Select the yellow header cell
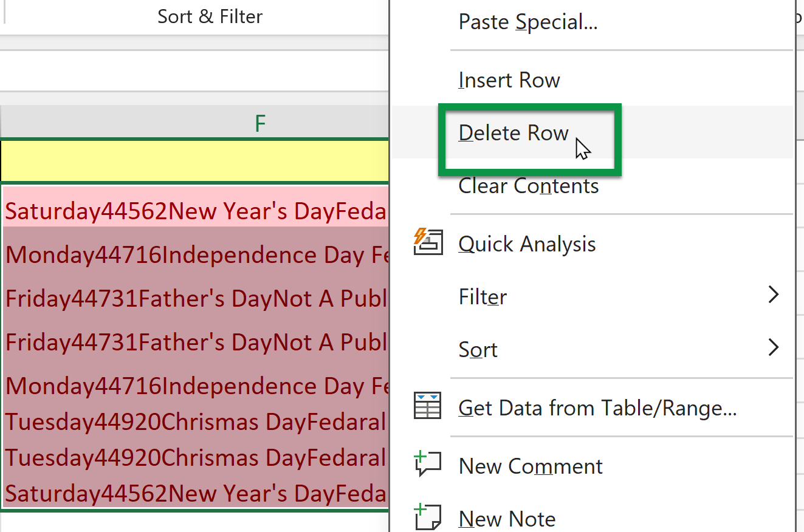 pyautogui.click(x=194, y=160)
